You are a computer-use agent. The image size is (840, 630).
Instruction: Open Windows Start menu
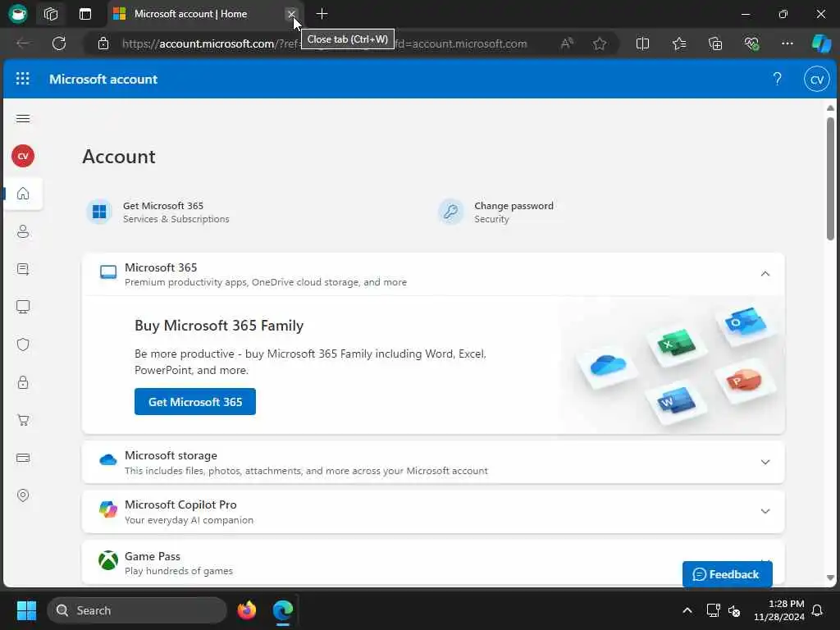coord(26,610)
